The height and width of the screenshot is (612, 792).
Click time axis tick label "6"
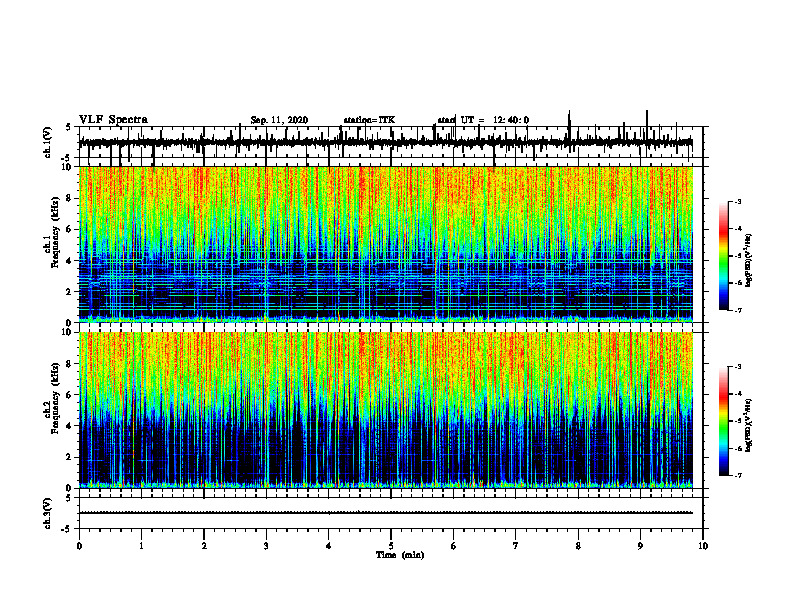pos(454,546)
